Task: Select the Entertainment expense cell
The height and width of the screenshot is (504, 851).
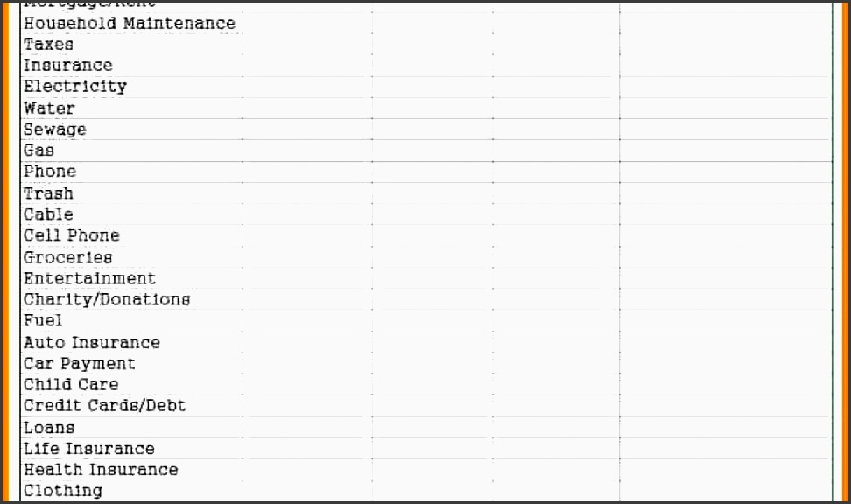Action: (90, 278)
